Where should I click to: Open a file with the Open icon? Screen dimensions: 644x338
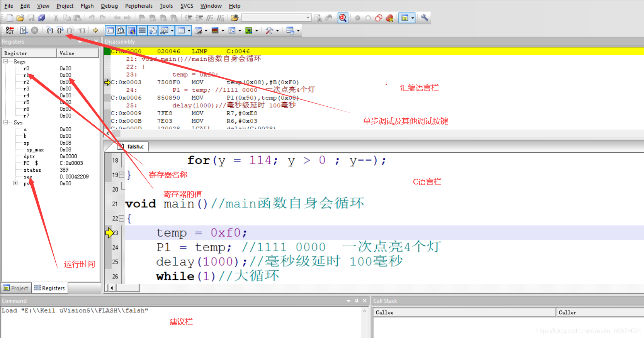(x=20, y=18)
